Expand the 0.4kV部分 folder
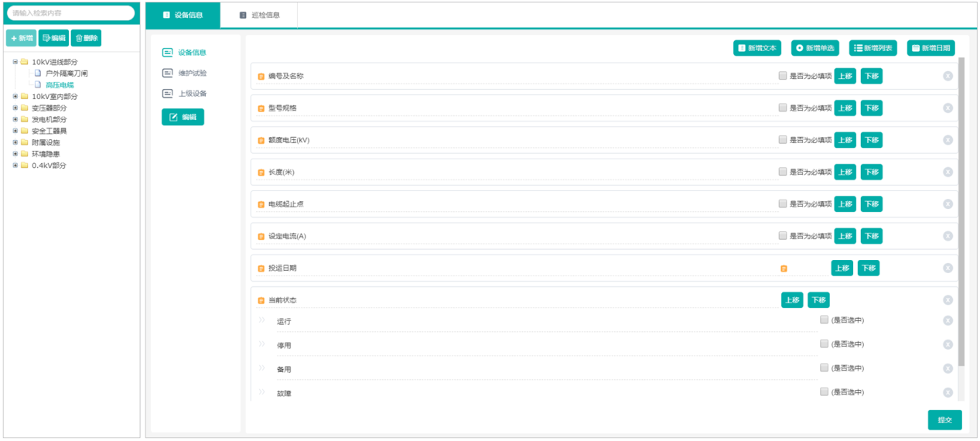This screenshot has height=441, width=980. (x=15, y=166)
